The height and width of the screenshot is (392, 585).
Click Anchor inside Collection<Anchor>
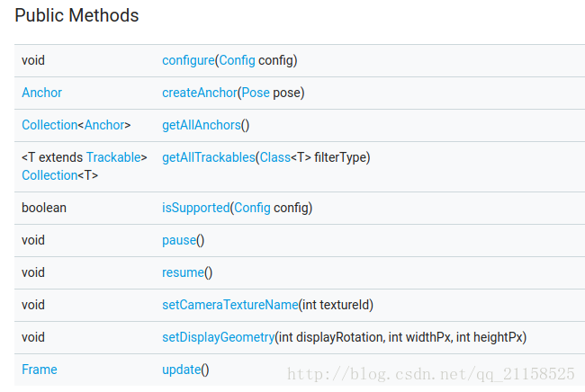pos(104,125)
